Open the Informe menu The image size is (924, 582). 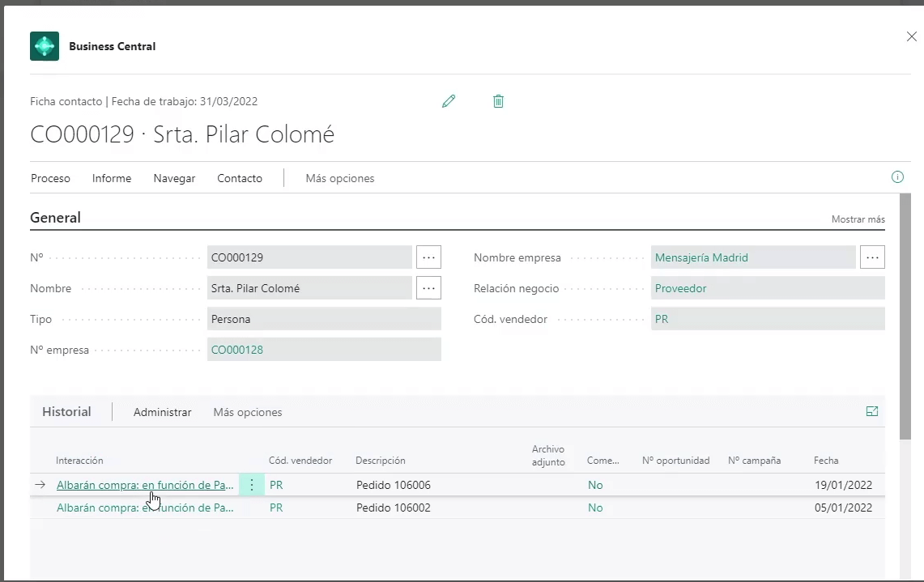tap(112, 178)
